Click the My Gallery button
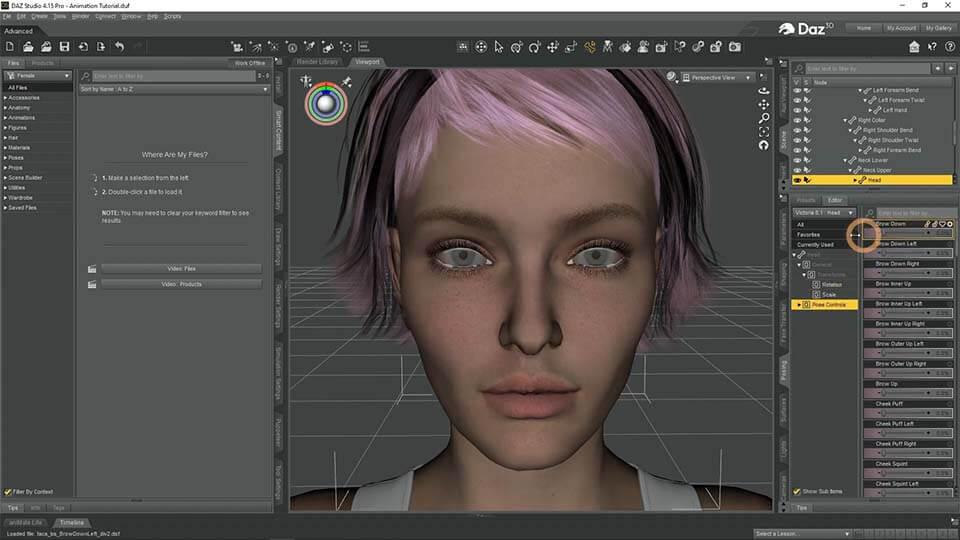This screenshot has height=540, width=960. click(x=939, y=28)
